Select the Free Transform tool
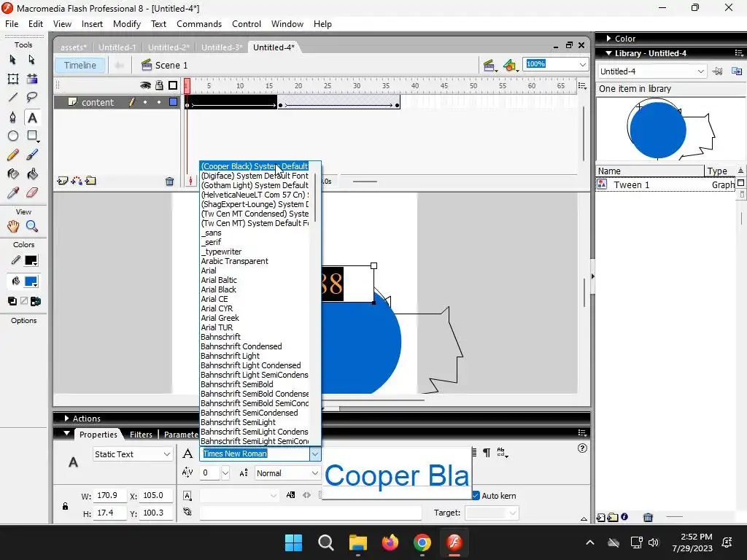Screen dimensions: 747x560 coord(13,79)
